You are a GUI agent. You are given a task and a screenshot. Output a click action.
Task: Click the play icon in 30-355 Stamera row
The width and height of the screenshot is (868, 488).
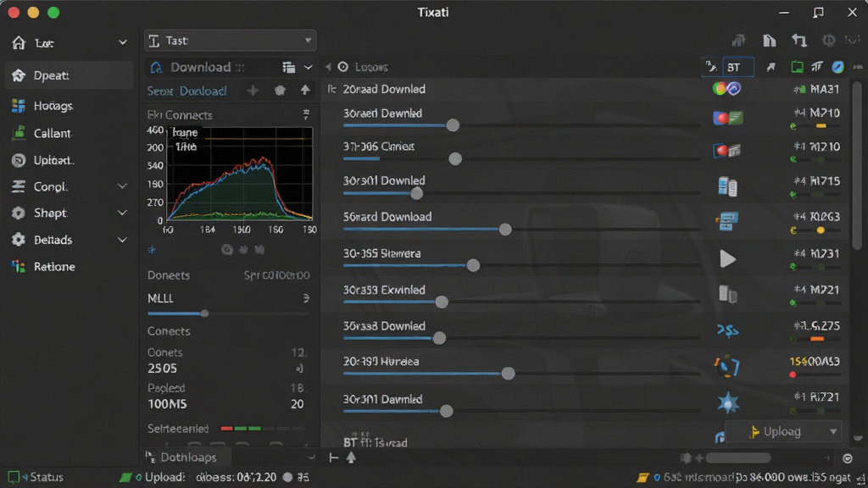tap(727, 259)
